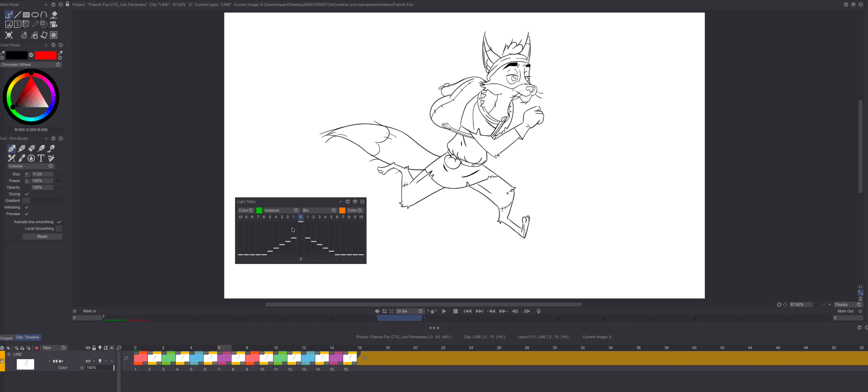Viewport: 868px width, 392px height.
Task: Uncheck Activate line smoothing
Action: (59, 222)
